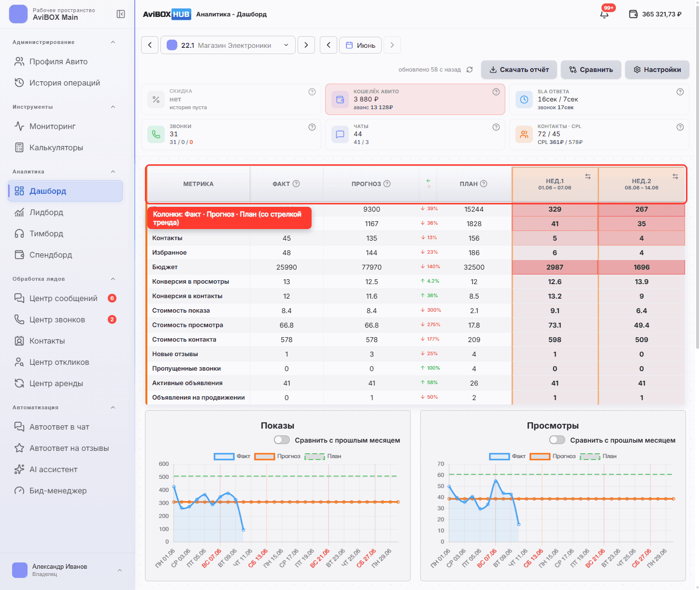This screenshot has height=590, width=700.
Task: Expand the Александр Иванов user menu
Action: click(120, 570)
